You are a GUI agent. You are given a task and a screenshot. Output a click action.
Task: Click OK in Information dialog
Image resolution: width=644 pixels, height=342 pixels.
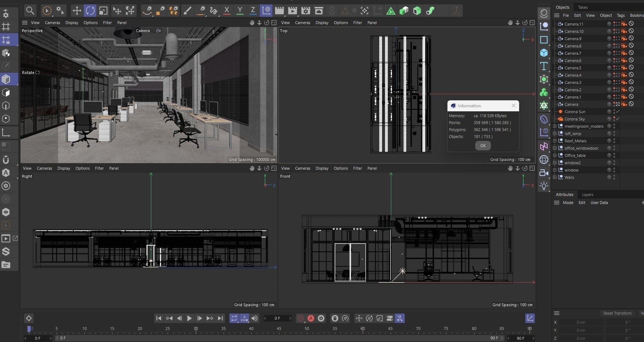click(483, 146)
